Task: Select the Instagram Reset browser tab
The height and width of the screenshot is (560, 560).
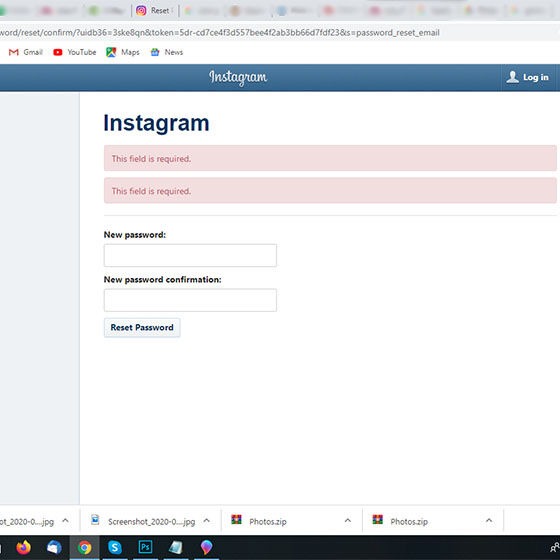Action: click(155, 11)
